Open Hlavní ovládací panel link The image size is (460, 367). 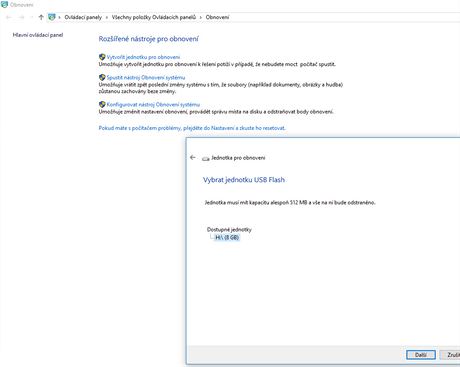[38, 35]
